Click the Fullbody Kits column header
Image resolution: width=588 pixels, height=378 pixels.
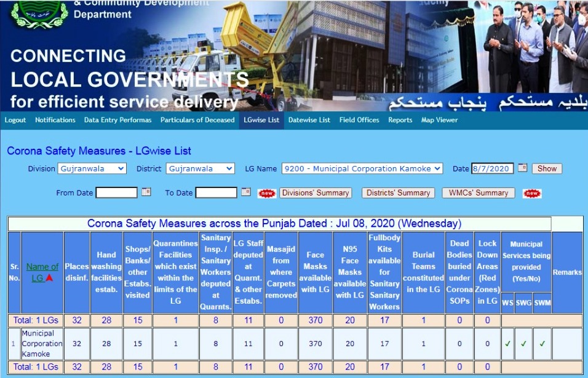384,272
